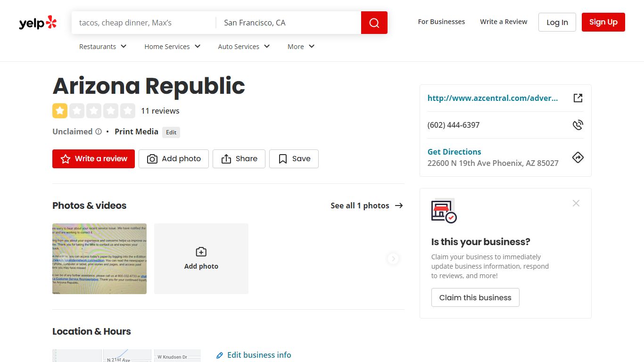Image resolution: width=644 pixels, height=362 pixels.
Task: Click the info icon next to Unclaimed
Action: pos(99,132)
